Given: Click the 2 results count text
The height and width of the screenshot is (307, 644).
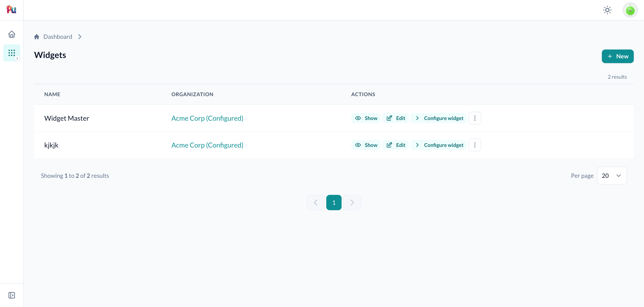Looking at the screenshot, I should [617, 77].
